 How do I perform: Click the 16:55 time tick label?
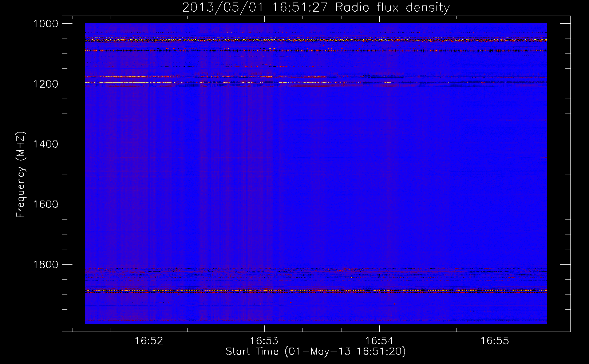coord(495,341)
